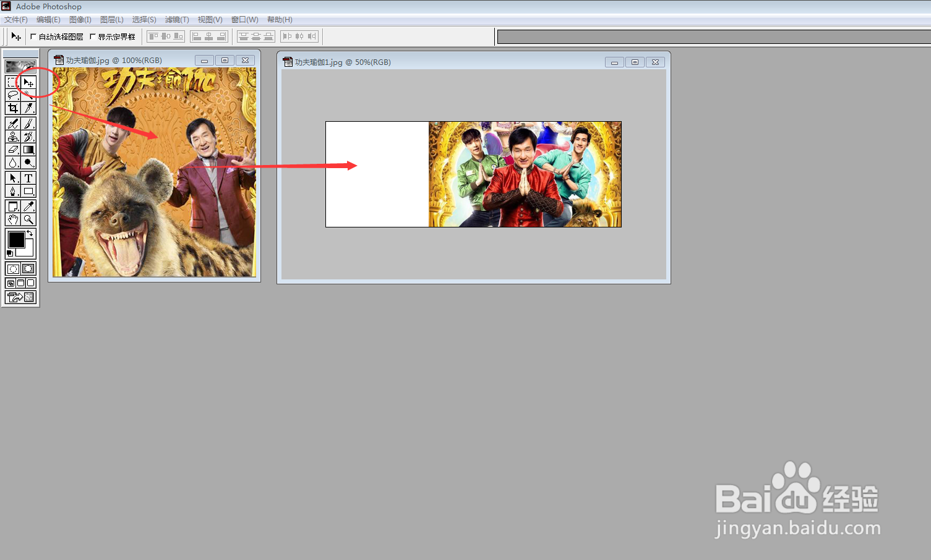Select the Magic Wand tool
Screen dimensions: 931x560
(28, 95)
